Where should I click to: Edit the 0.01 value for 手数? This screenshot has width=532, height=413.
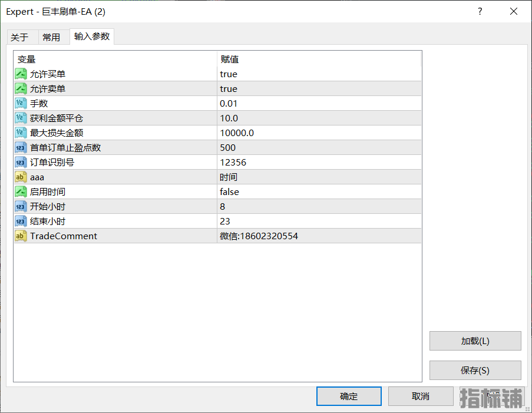319,104
